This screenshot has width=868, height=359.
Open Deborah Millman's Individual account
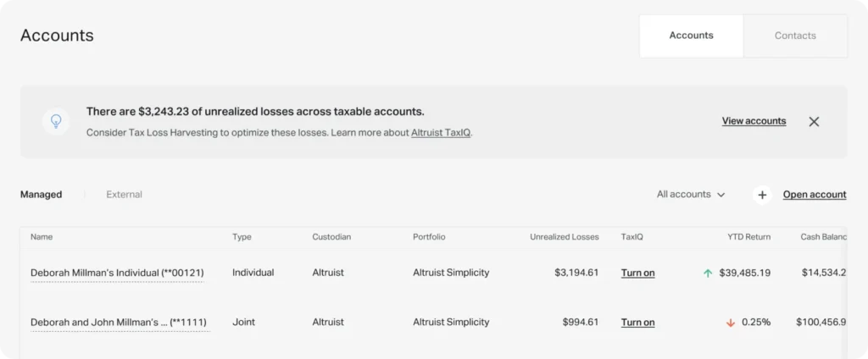[x=117, y=273]
